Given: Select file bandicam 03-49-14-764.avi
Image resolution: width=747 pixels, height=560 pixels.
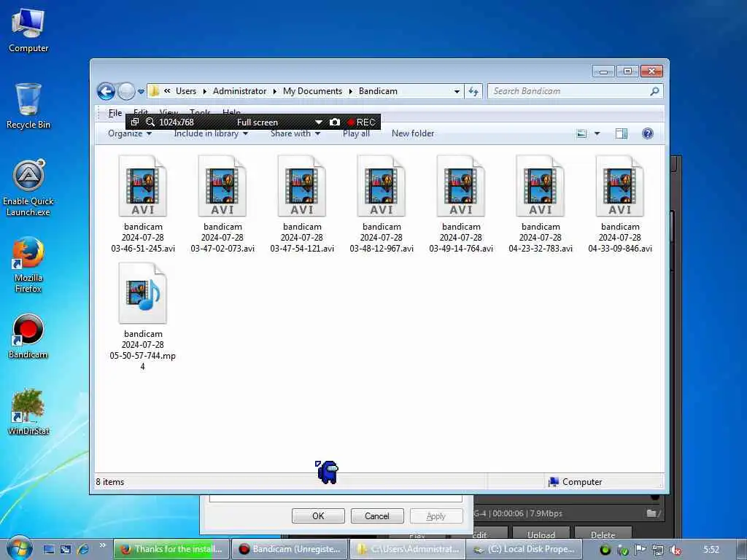Looking at the screenshot, I should pyautogui.click(x=461, y=204).
